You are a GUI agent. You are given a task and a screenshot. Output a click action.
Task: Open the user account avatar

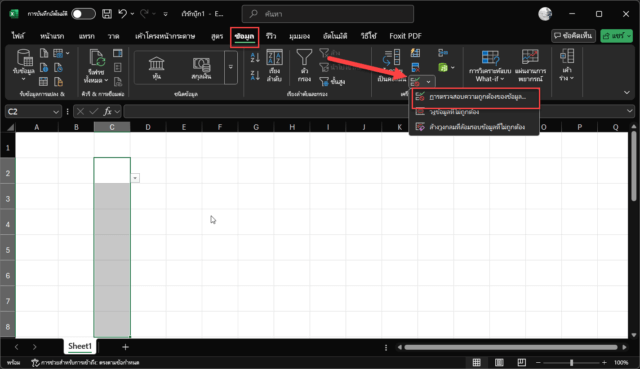(545, 14)
